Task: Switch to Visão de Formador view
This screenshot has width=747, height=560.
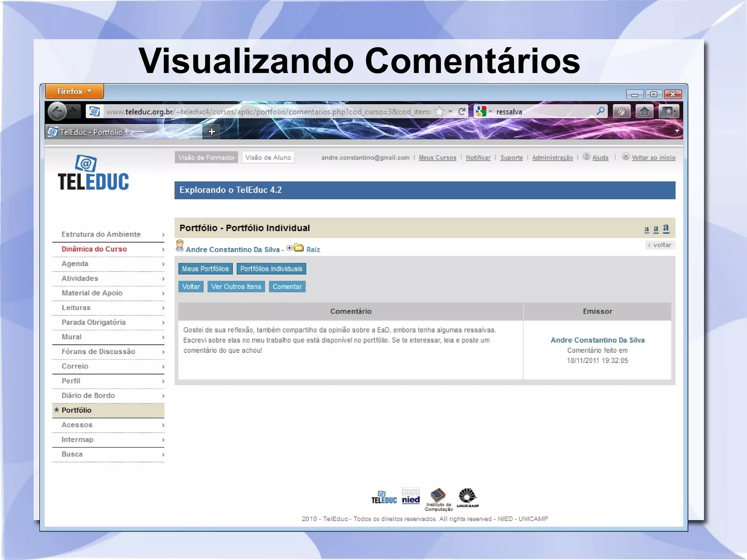Action: (206, 157)
